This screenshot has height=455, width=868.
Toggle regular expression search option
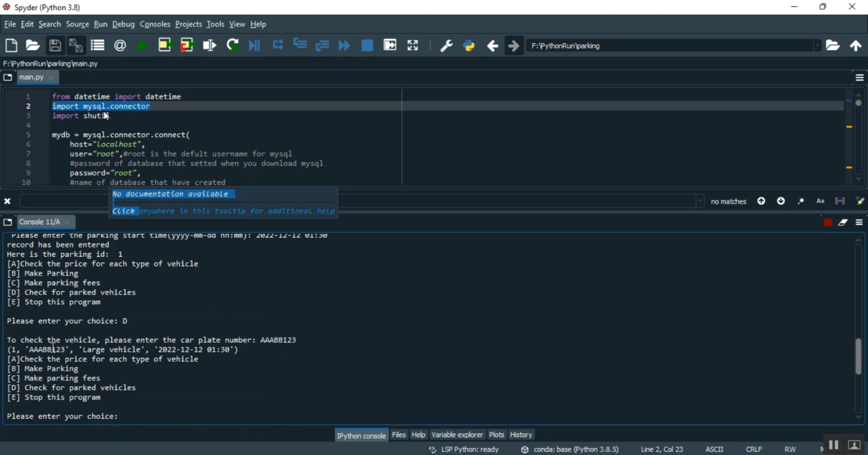[x=801, y=201]
